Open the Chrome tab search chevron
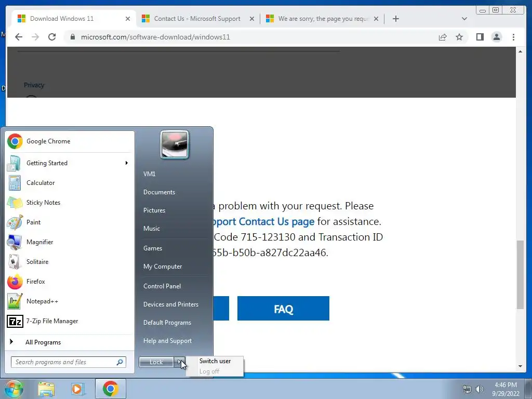The height and width of the screenshot is (399, 532). pyautogui.click(x=464, y=19)
